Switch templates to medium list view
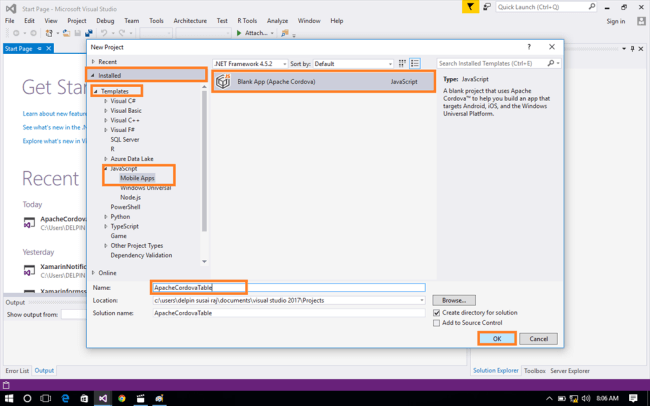650x406 pixels. (x=415, y=63)
